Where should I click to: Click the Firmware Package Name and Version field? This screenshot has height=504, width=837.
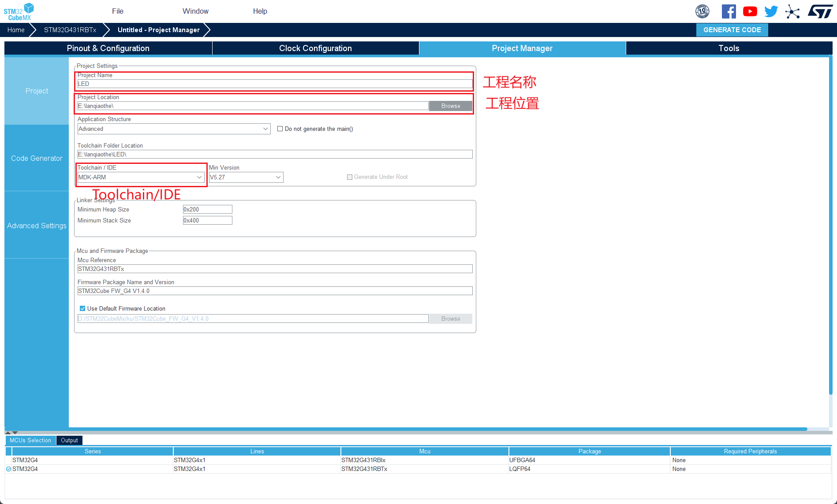coord(275,291)
